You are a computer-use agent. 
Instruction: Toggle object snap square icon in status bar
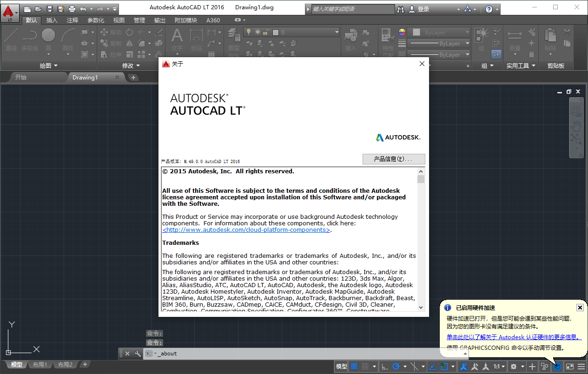pyautogui.click(x=444, y=366)
